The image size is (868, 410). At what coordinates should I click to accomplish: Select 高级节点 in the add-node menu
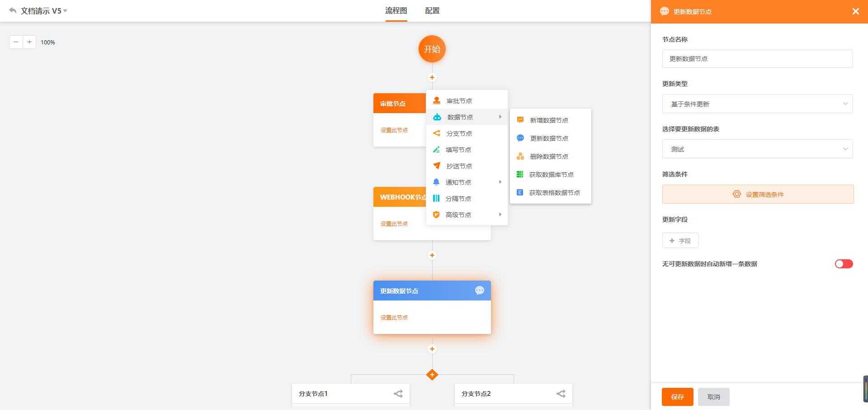[467, 215]
